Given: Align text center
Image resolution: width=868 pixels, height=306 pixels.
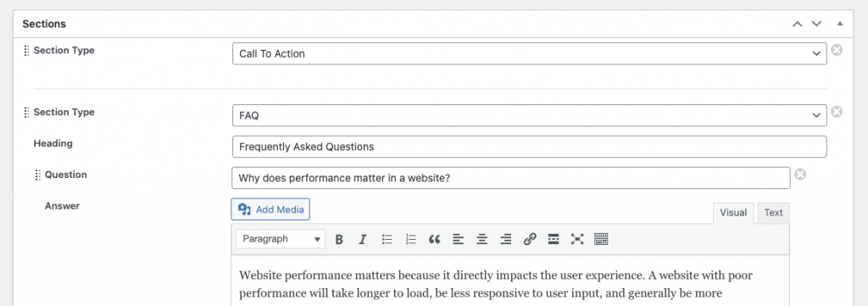Looking at the screenshot, I should [x=482, y=239].
